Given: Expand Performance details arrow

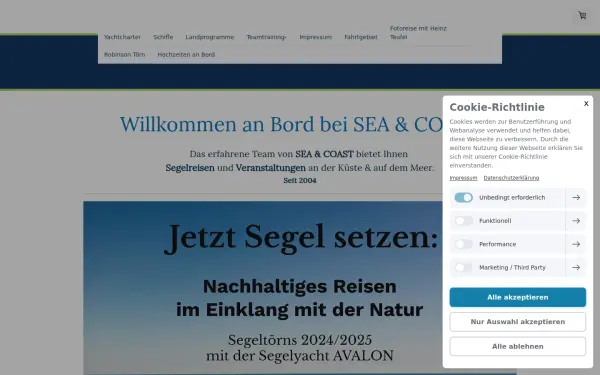Looking at the screenshot, I should click(576, 244).
